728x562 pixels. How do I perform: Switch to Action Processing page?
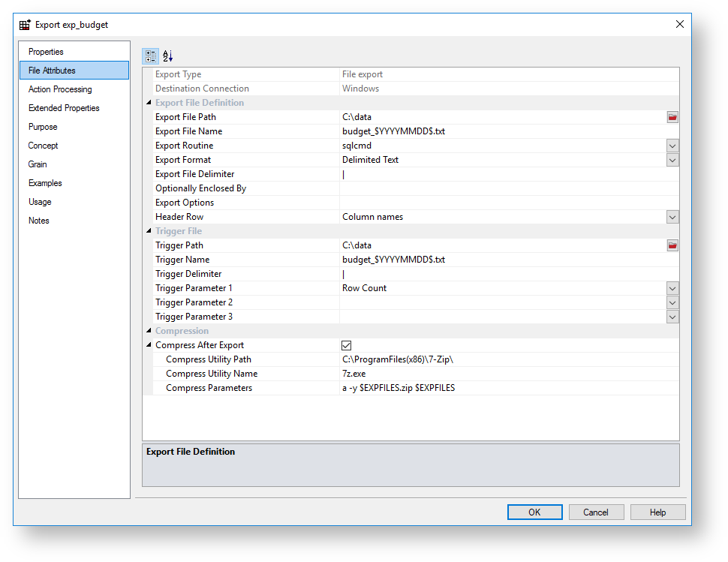tap(74, 89)
